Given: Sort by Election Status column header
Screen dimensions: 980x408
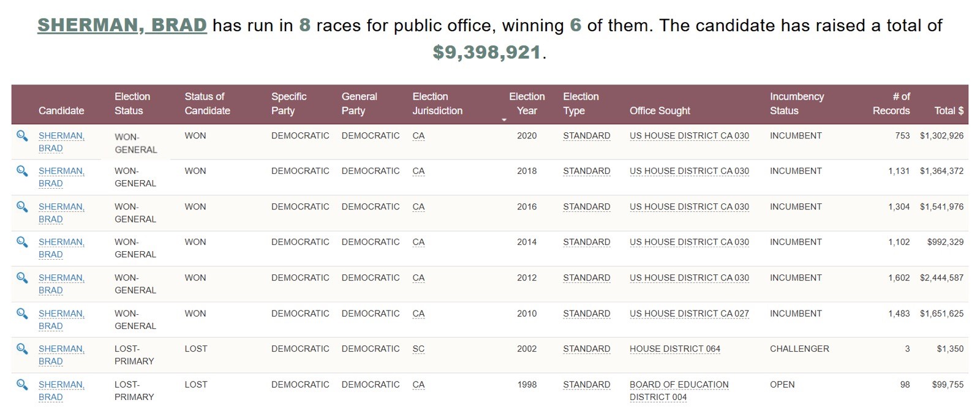Looking at the screenshot, I should [x=132, y=104].
